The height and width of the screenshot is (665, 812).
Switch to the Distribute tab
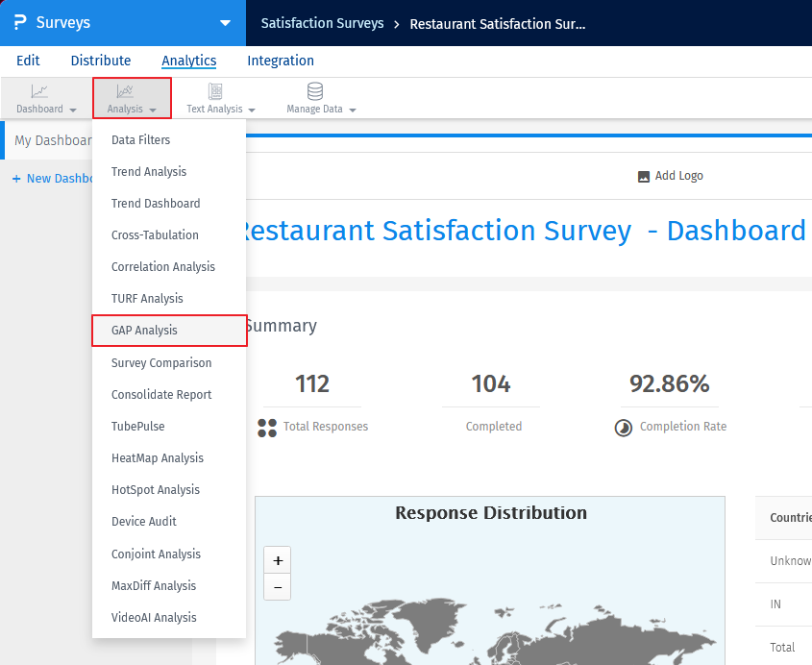(x=101, y=61)
